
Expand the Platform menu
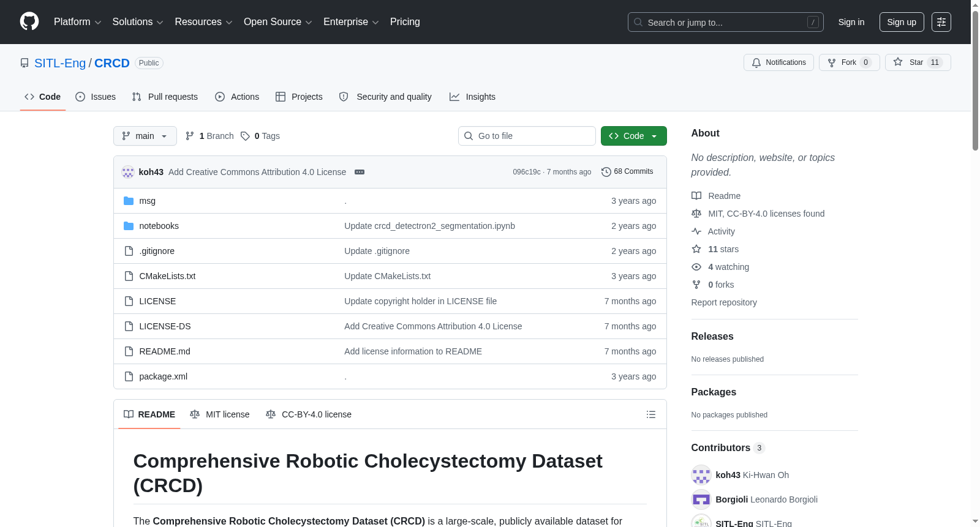pos(78,22)
